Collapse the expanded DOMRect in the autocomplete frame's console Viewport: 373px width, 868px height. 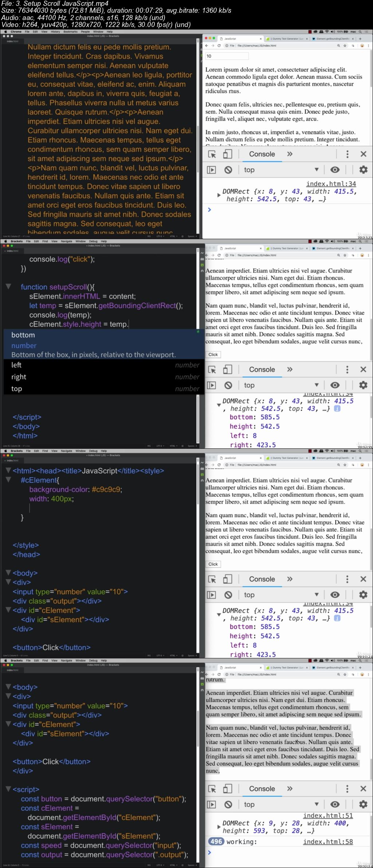click(x=219, y=405)
